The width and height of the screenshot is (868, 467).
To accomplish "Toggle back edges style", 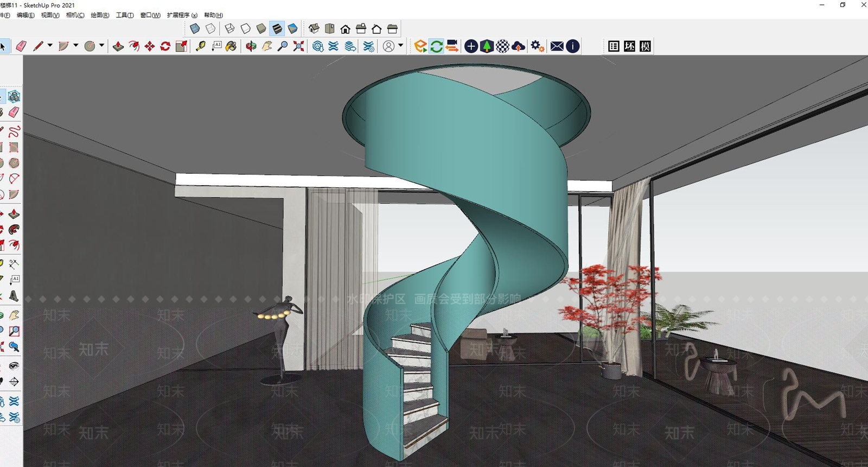I will (x=210, y=28).
